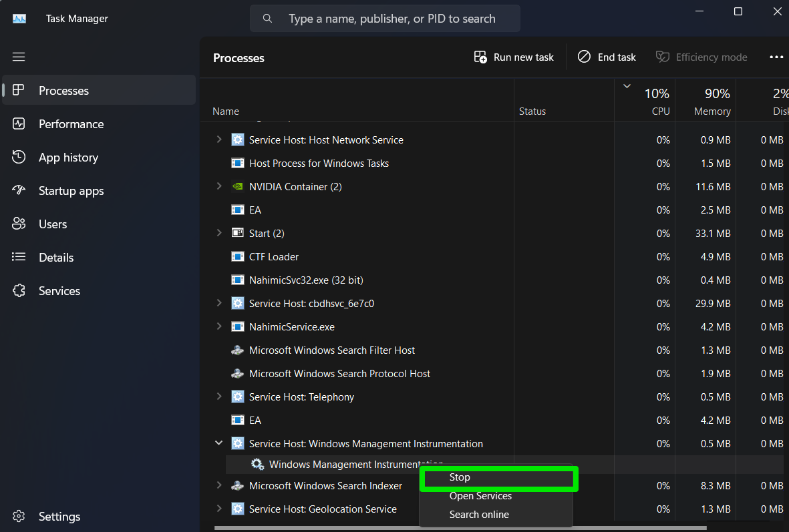Select Open Services from context menu

(480, 496)
